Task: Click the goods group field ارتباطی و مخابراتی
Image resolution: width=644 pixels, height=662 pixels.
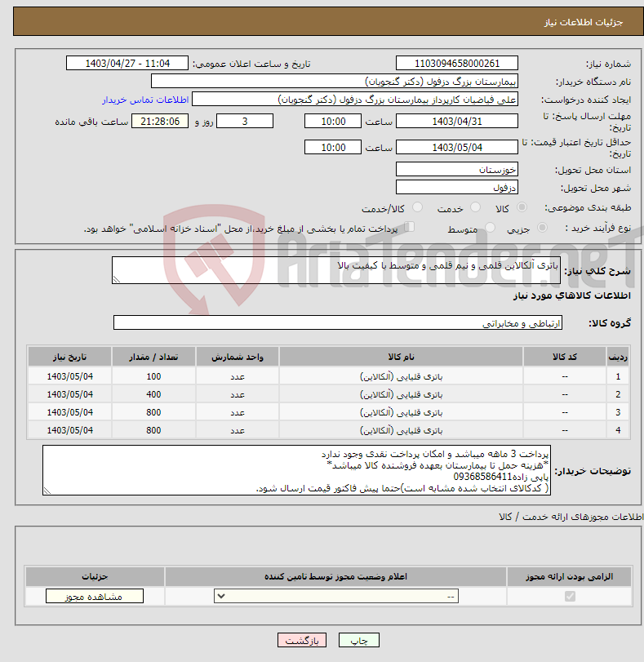Action: coord(338,322)
